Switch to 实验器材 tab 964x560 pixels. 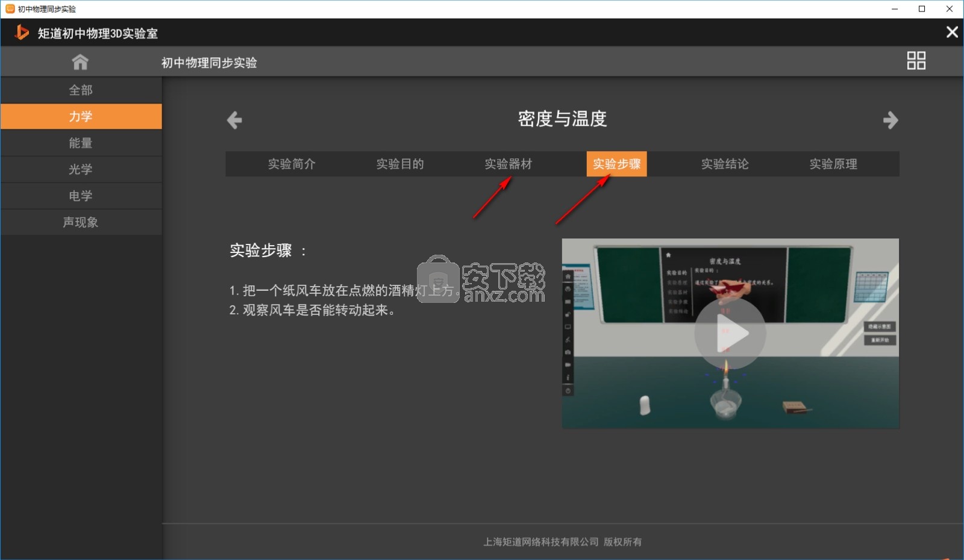(509, 164)
